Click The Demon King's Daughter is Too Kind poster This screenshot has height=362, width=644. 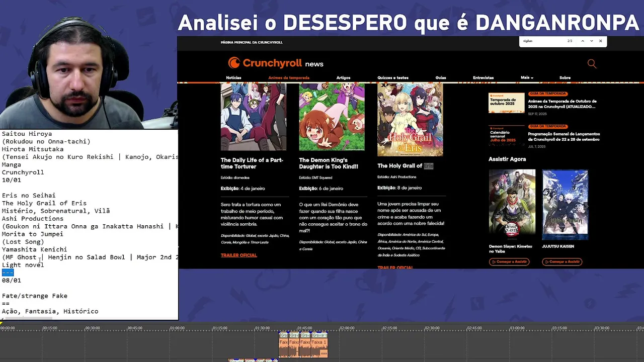point(332,117)
